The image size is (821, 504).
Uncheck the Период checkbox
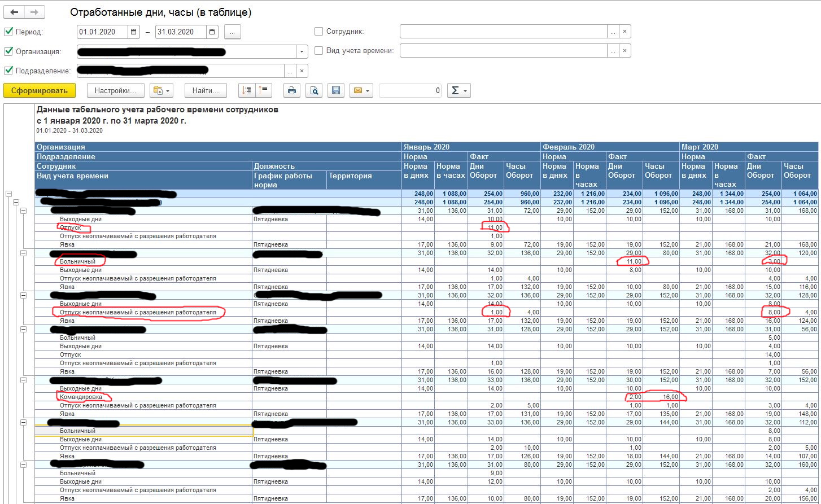(x=8, y=32)
